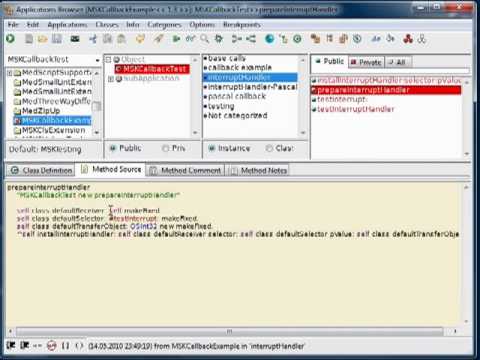Switch to the Class Definition tab

[41, 170]
